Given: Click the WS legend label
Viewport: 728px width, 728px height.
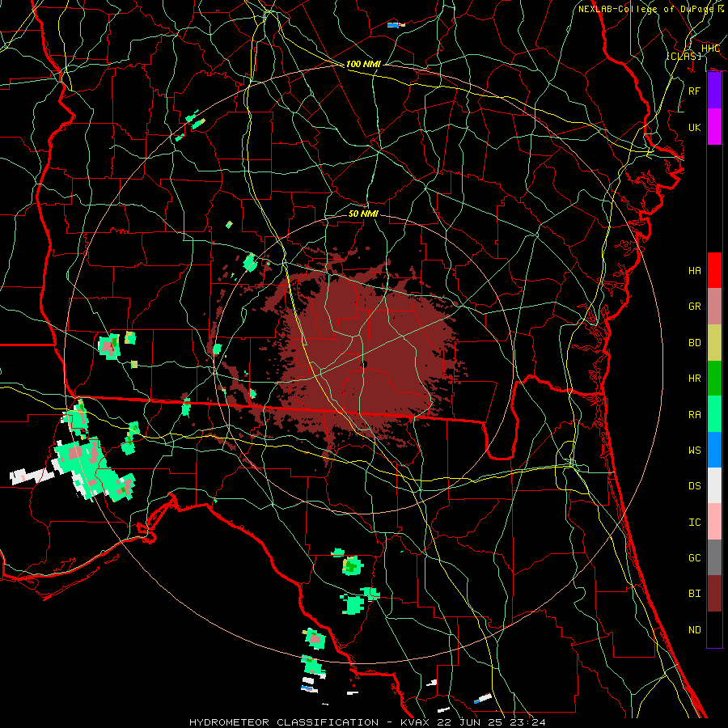Looking at the screenshot, I should pyautogui.click(x=695, y=451).
